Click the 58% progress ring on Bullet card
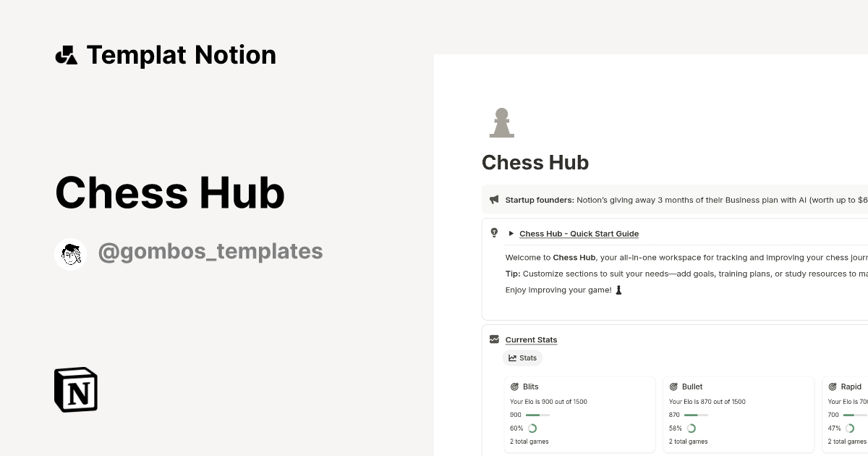868x456 pixels. point(691,428)
